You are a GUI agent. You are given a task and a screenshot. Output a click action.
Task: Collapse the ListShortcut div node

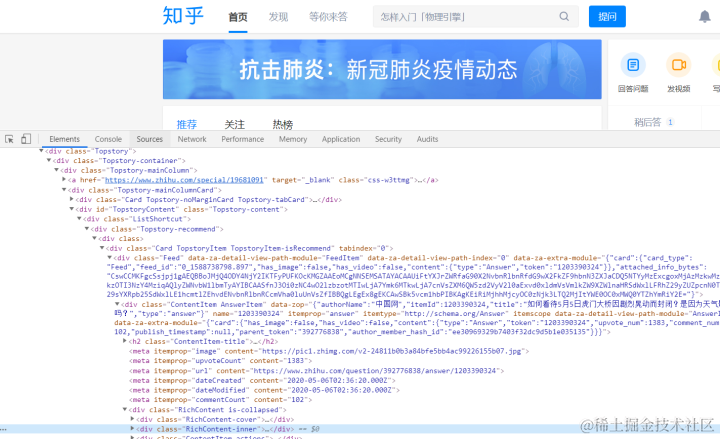click(79, 219)
